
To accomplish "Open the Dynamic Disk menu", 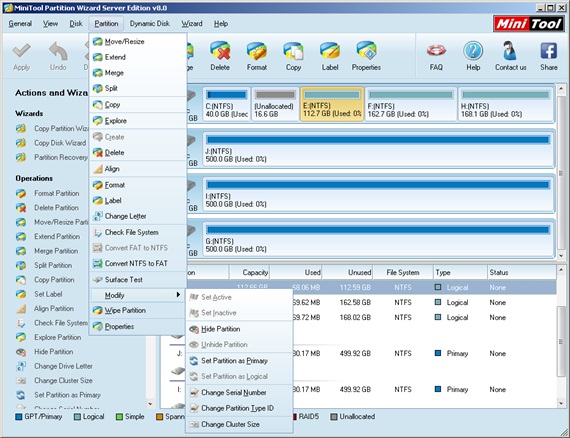I will 149,24.
